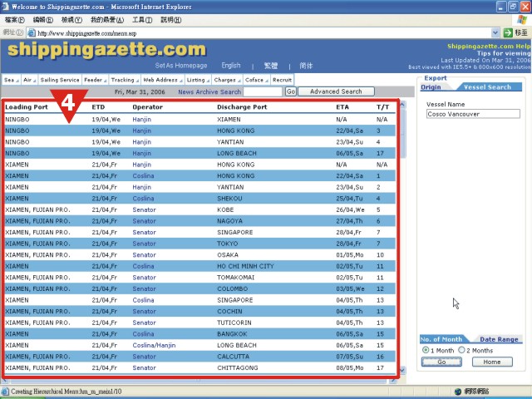Image resolution: width=532 pixels, height=399 pixels.
Task: Open the 檔案(F) File menu
Action: [15, 20]
